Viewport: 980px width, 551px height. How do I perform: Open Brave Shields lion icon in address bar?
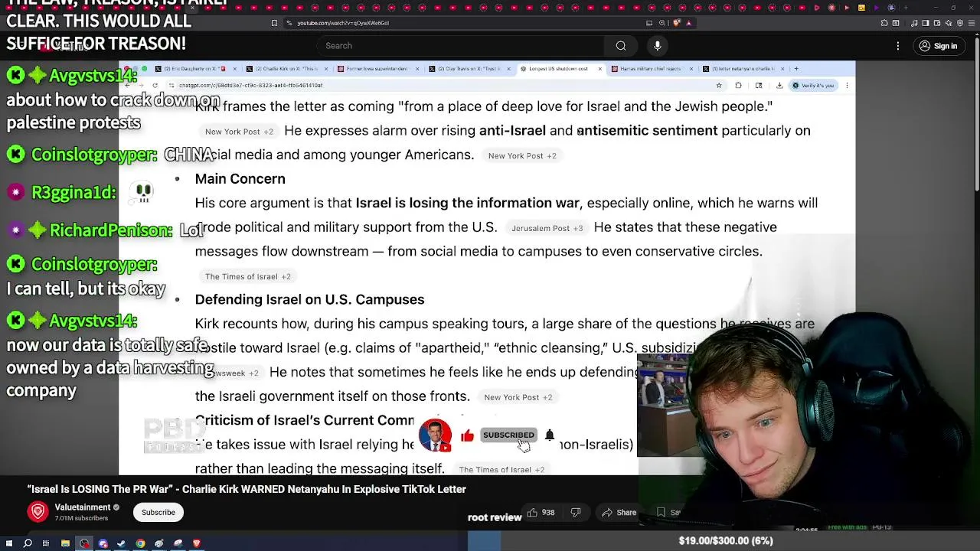[677, 23]
